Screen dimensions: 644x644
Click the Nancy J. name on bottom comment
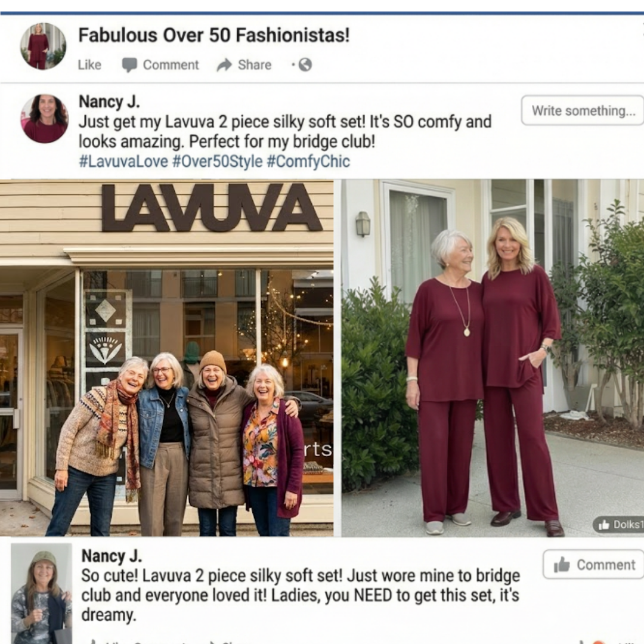[112, 556]
